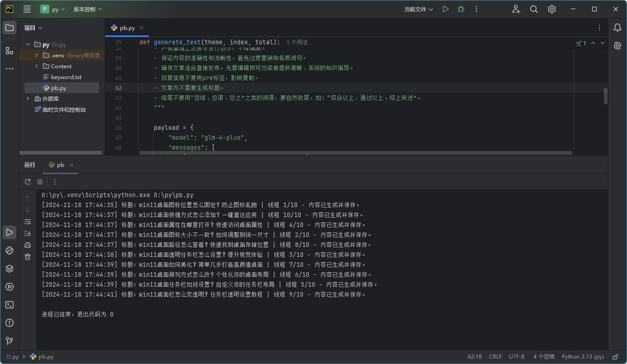
Task: Click pb.py breadcrumb in navigation bar
Action: click(x=42, y=357)
